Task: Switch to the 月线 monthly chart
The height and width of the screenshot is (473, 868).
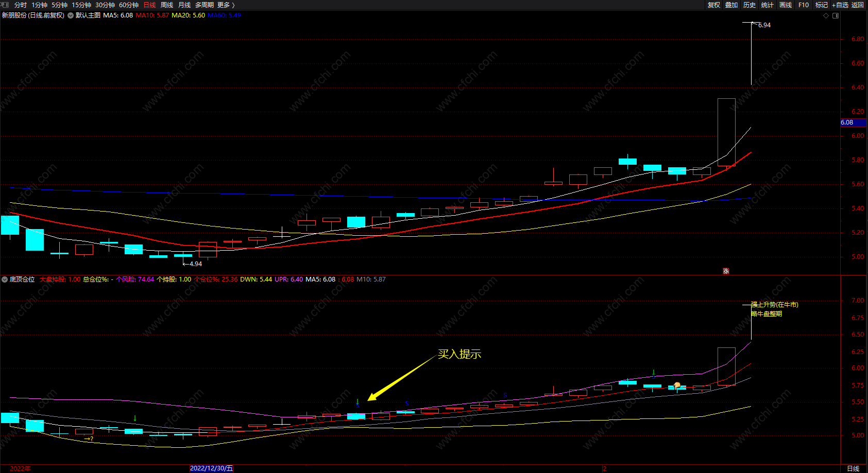Action: tap(184, 5)
